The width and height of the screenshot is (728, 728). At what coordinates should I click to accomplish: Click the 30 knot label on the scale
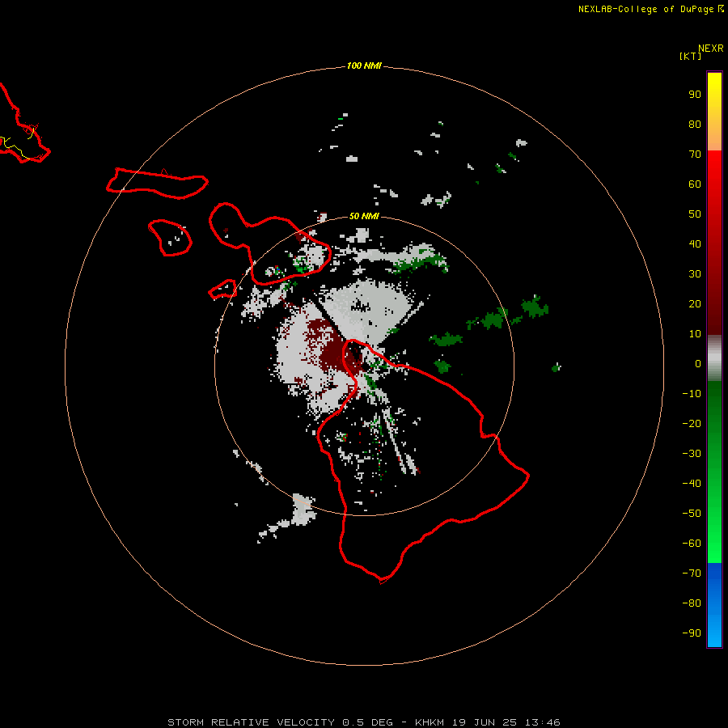(x=695, y=274)
